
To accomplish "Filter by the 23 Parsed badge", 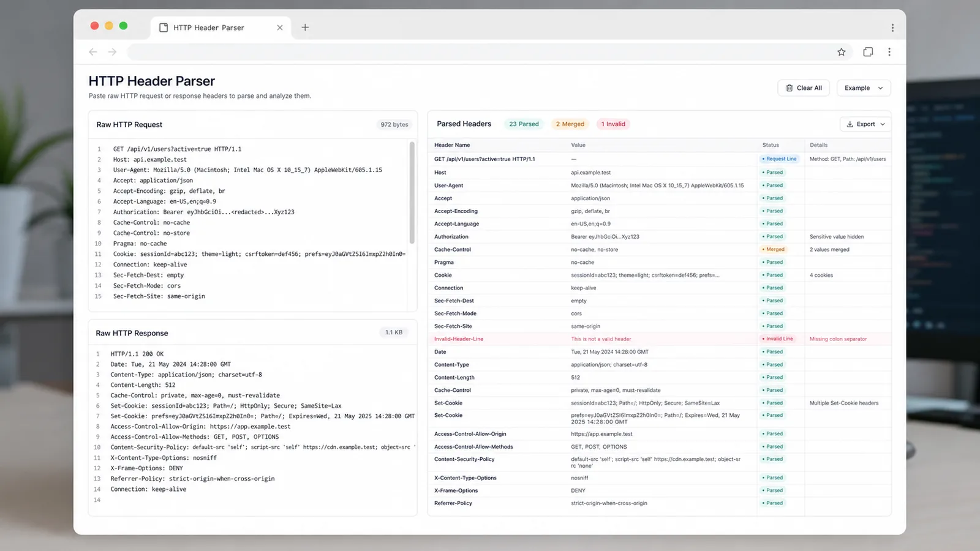I will point(524,124).
